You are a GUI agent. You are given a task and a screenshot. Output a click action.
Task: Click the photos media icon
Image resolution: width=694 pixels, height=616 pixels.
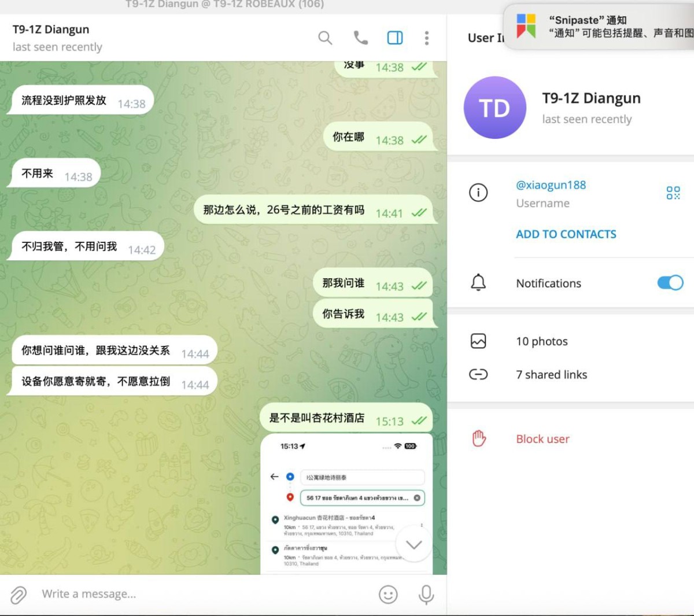point(478,341)
